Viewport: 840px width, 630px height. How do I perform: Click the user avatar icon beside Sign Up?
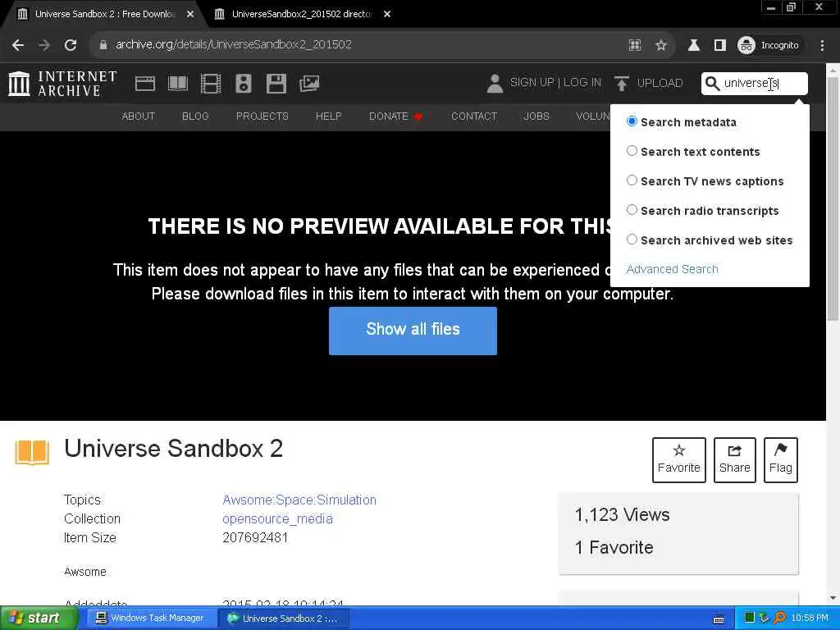point(495,84)
